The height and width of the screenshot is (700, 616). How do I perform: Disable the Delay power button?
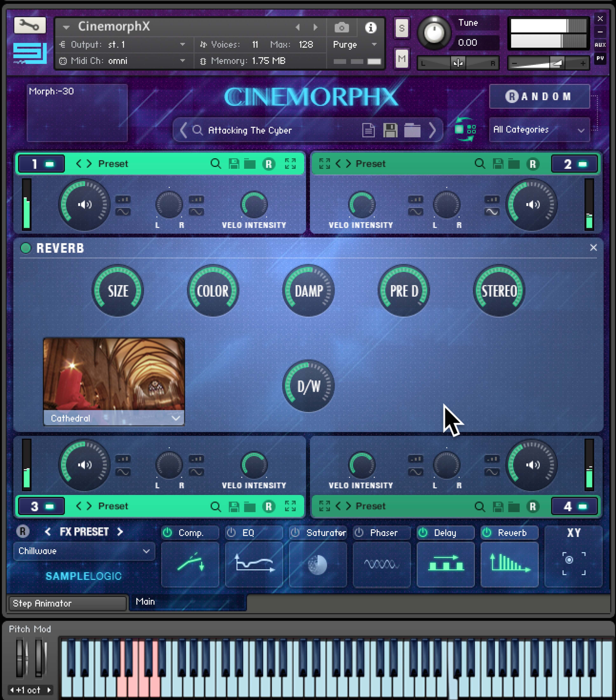(x=423, y=532)
